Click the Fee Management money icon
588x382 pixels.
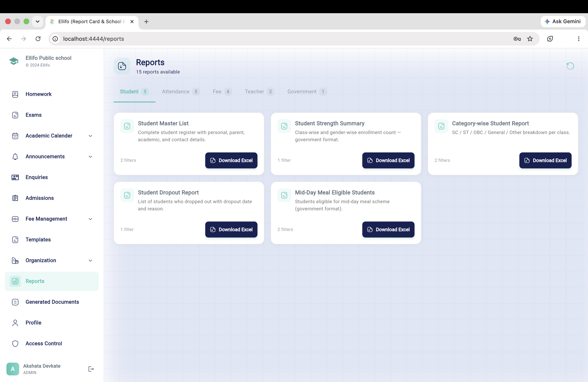point(15,219)
